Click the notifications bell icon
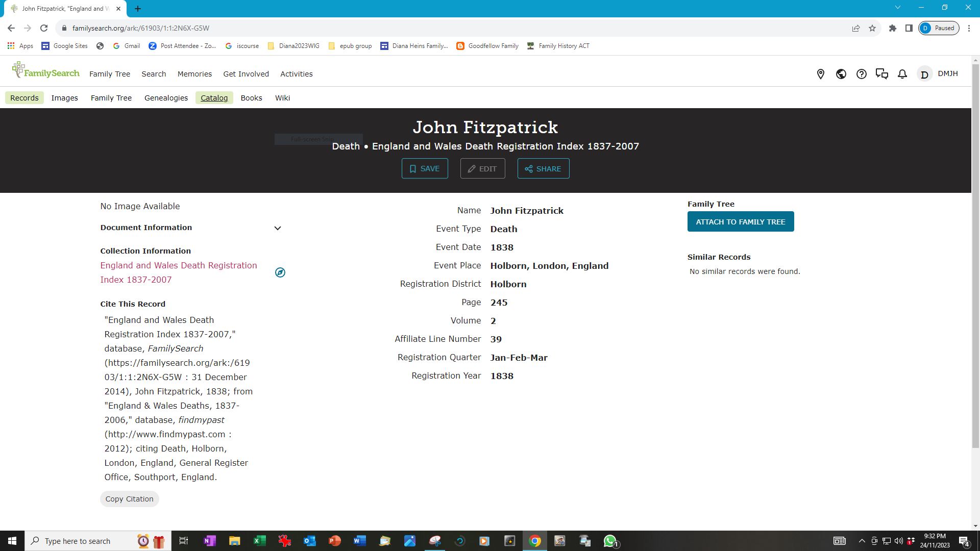 [902, 74]
